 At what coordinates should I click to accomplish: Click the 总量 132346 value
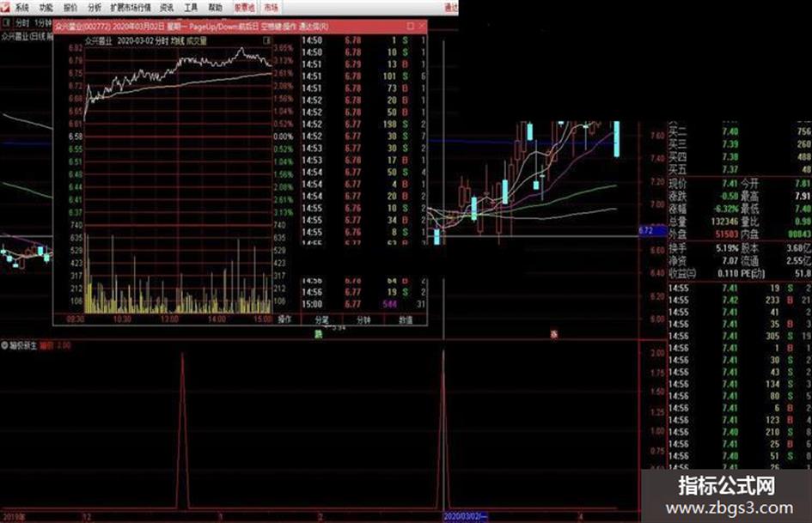724,222
